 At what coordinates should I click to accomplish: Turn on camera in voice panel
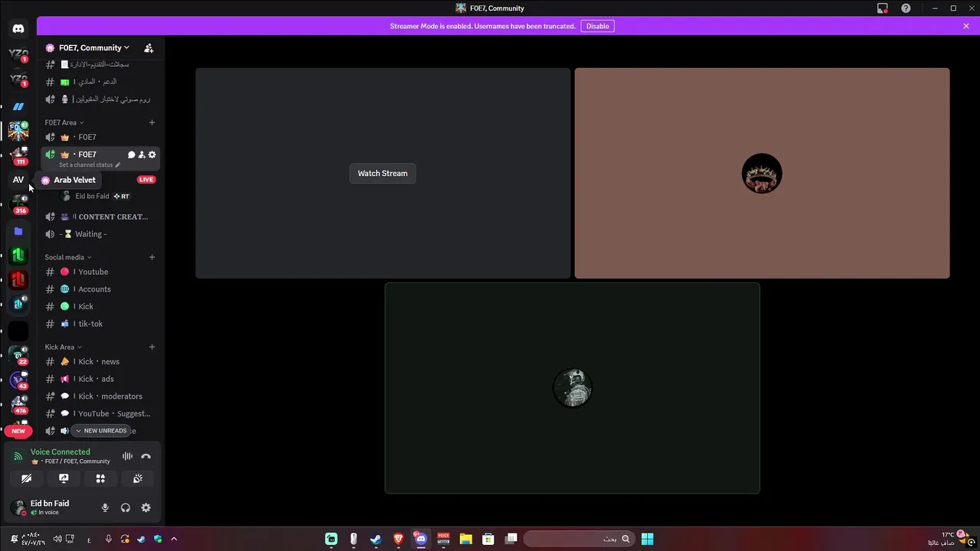click(x=27, y=478)
